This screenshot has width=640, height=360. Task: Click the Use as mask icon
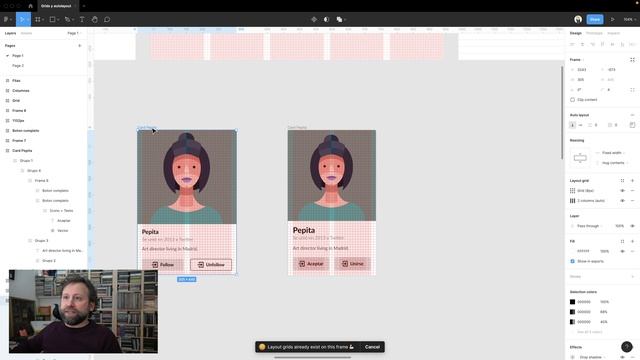(326, 19)
